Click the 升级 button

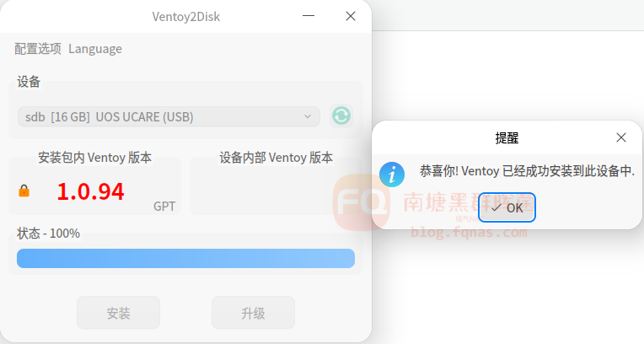tap(253, 313)
